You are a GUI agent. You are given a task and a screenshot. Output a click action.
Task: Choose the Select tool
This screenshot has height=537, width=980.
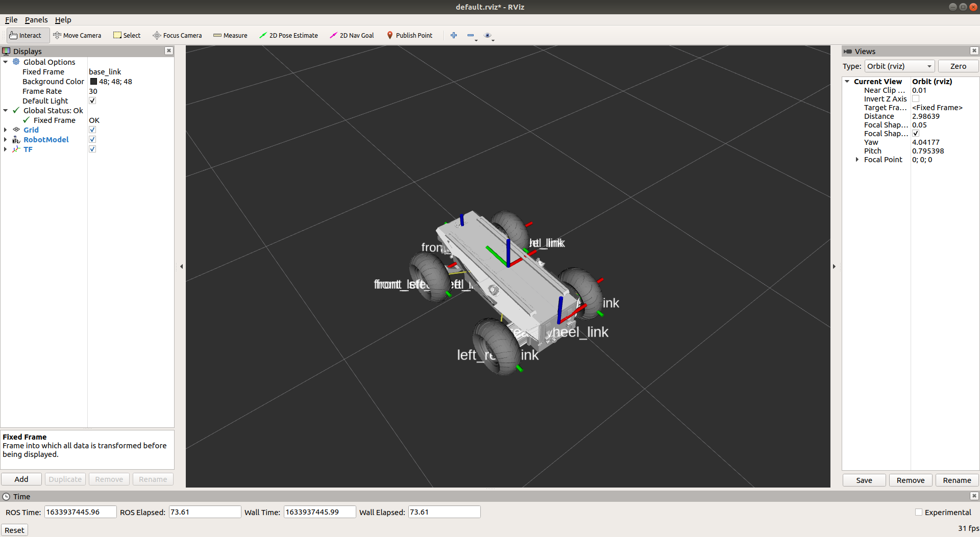(127, 35)
